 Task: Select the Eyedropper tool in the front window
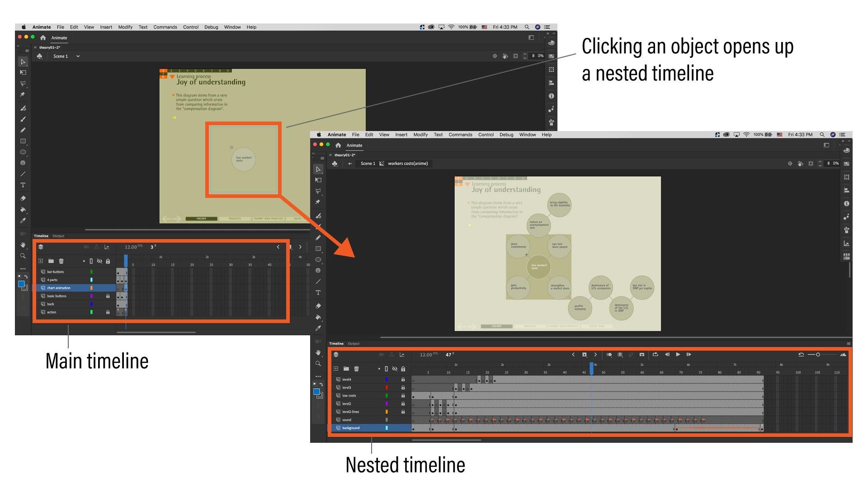(x=318, y=328)
